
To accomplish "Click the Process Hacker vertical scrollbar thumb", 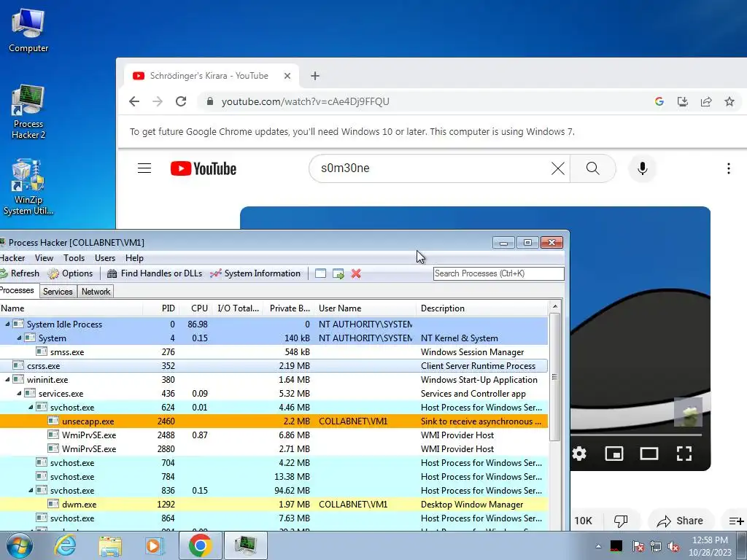I will coord(554,377).
